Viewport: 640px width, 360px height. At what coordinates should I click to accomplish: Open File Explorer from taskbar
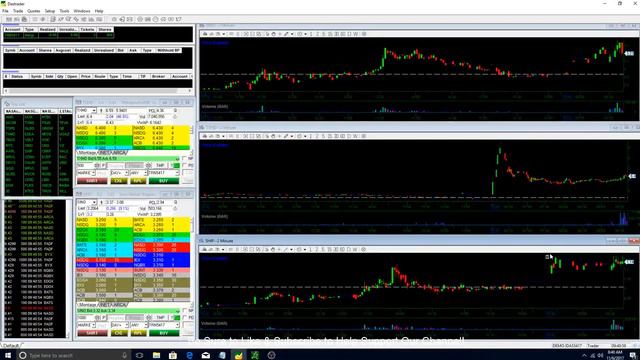click(x=156, y=356)
